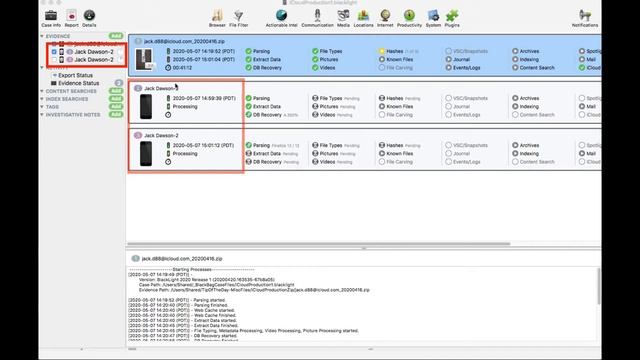Select Export Status in sidebar
This screenshot has width=640, height=360.
[75, 76]
